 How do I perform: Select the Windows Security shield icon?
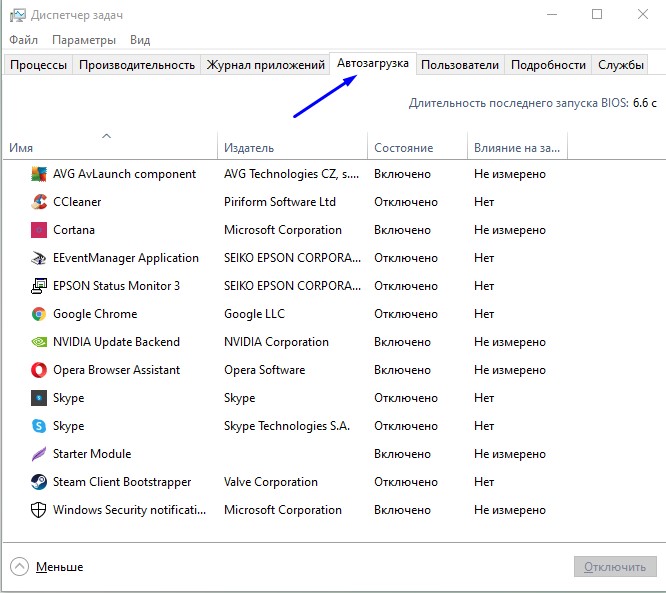tap(39, 510)
